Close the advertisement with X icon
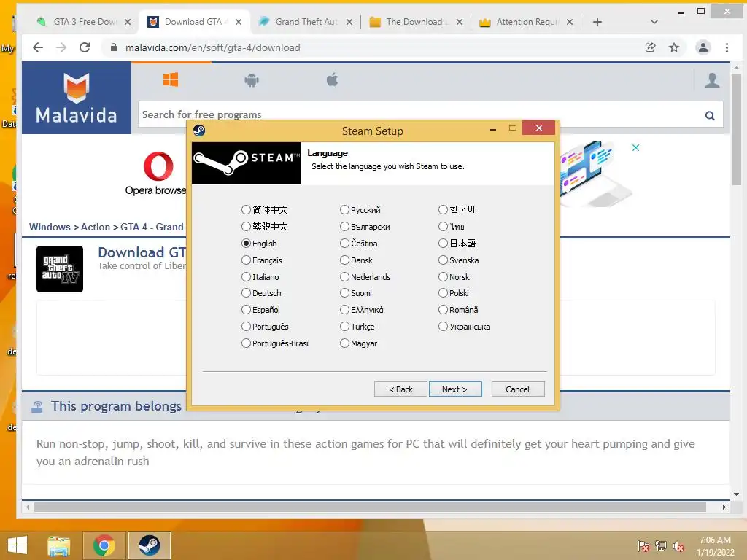Image resolution: width=747 pixels, height=560 pixels. click(x=635, y=147)
